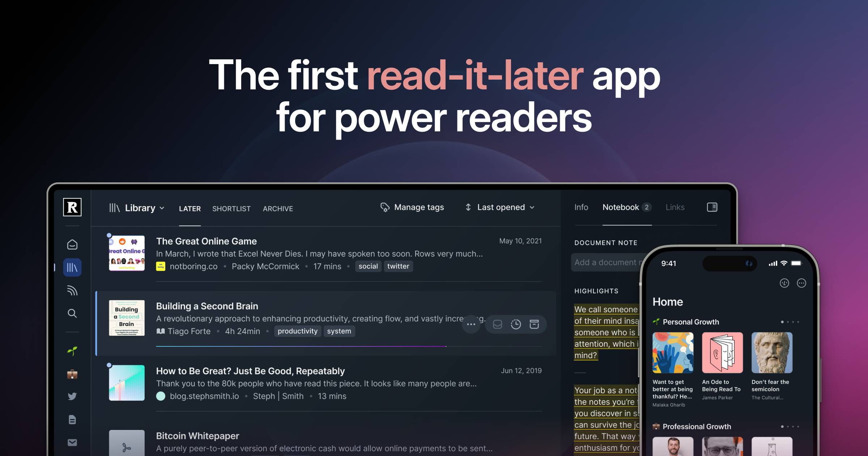The width and height of the screenshot is (868, 456).
Task: Select the Twitter icon in sidebar
Action: [72, 396]
